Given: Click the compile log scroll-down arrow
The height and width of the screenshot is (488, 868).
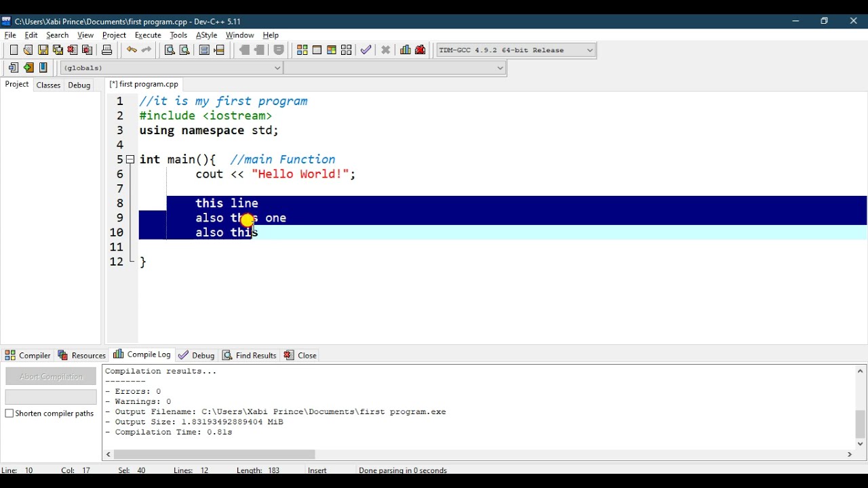Looking at the screenshot, I should pyautogui.click(x=861, y=444).
